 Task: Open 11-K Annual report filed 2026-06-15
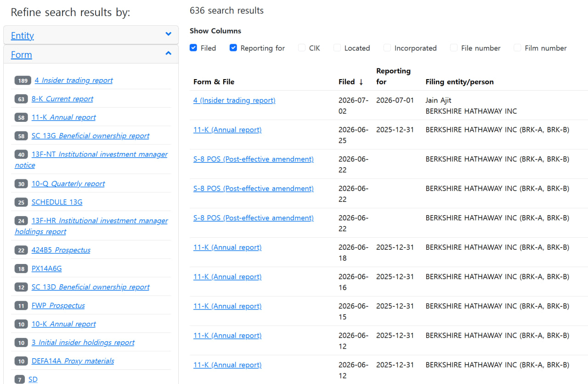click(227, 306)
